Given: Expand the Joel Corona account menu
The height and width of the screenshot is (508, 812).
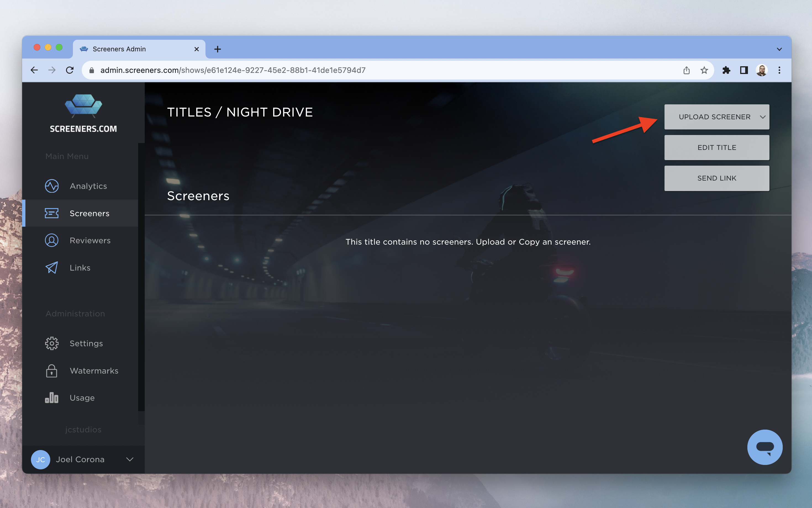Looking at the screenshot, I should pos(130,459).
